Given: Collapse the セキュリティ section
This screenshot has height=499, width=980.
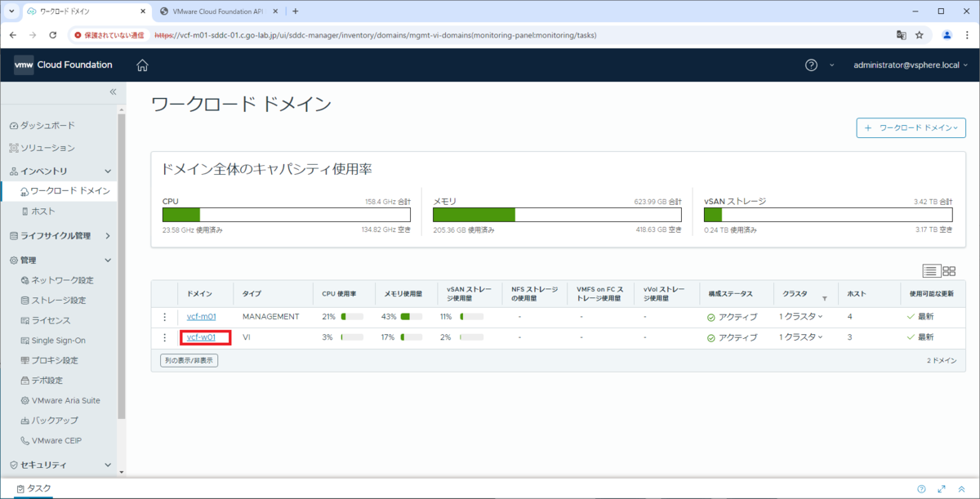Looking at the screenshot, I should (108, 465).
